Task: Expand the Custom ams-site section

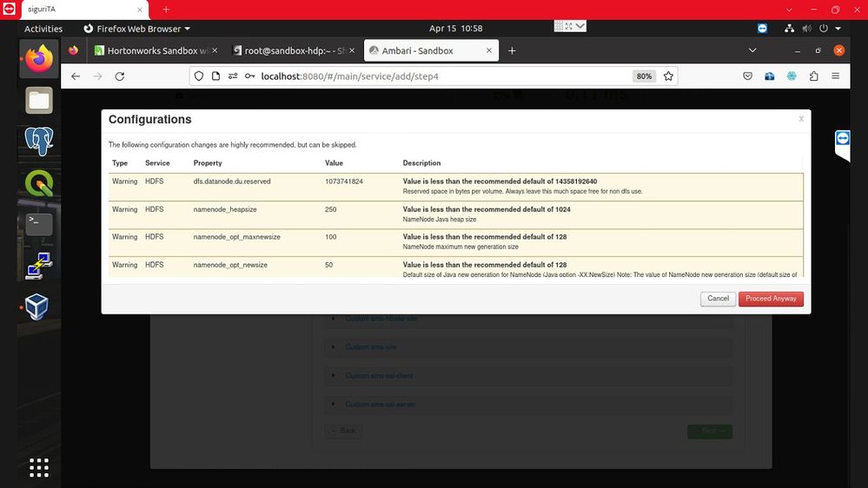Action: point(371,347)
